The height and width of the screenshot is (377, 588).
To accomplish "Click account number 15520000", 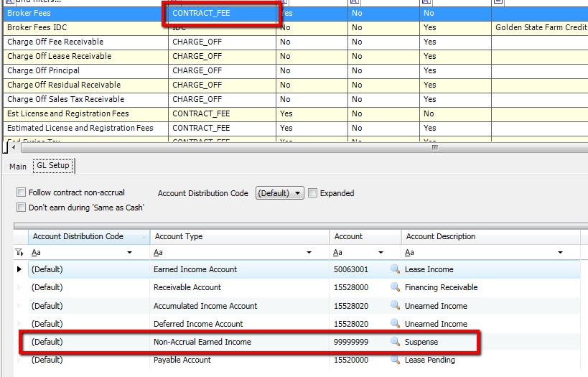I will (351, 360).
